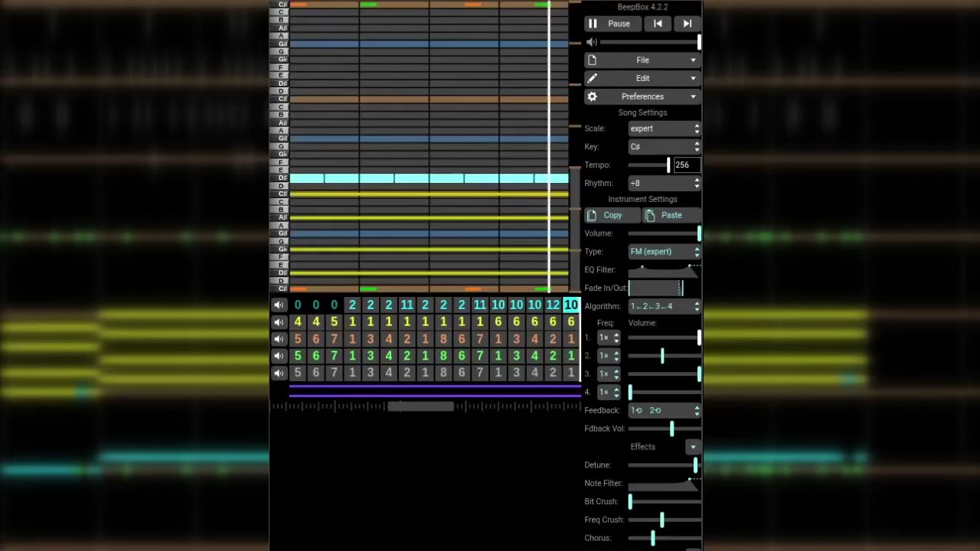Adjust the Detune slider

click(665, 465)
